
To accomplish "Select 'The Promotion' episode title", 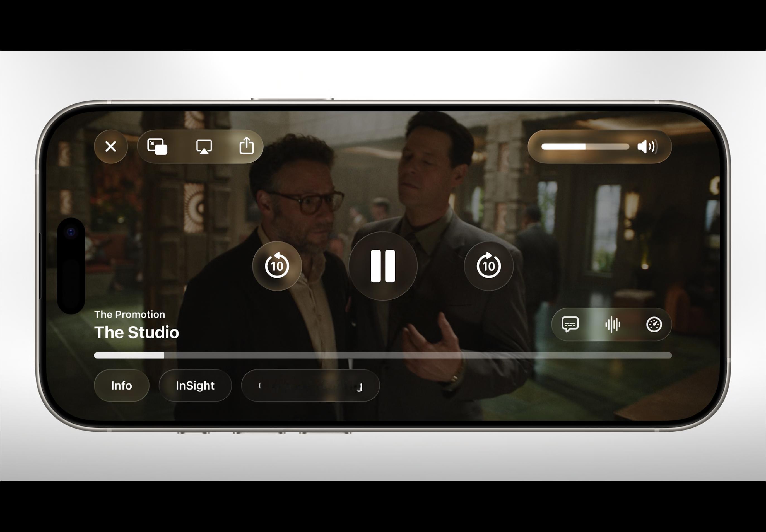I will pos(129,314).
